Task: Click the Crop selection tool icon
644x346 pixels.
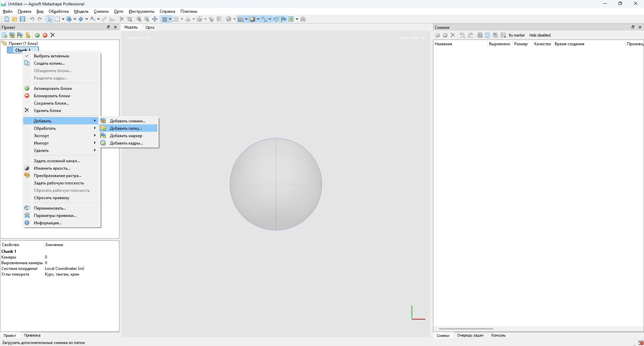Action: click(x=129, y=19)
